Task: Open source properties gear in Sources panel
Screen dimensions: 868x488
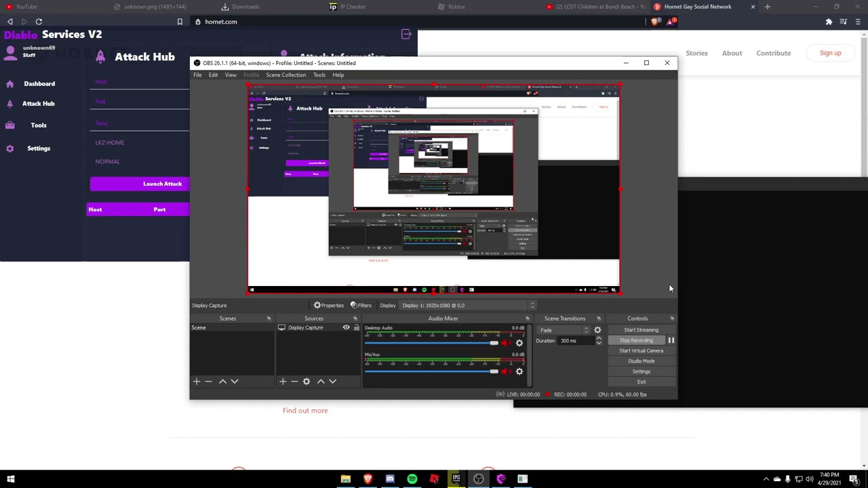Action: click(307, 382)
